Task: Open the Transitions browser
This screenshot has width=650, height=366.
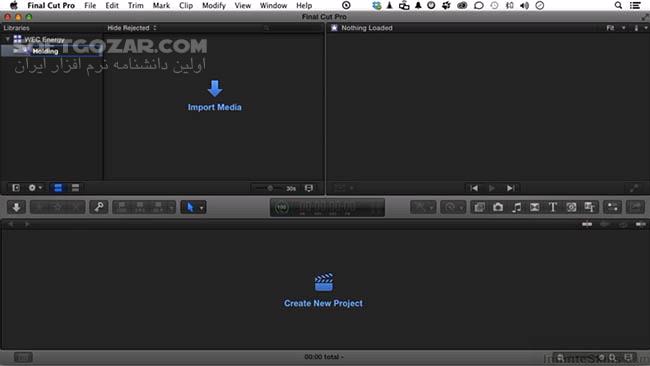Action: (535, 207)
